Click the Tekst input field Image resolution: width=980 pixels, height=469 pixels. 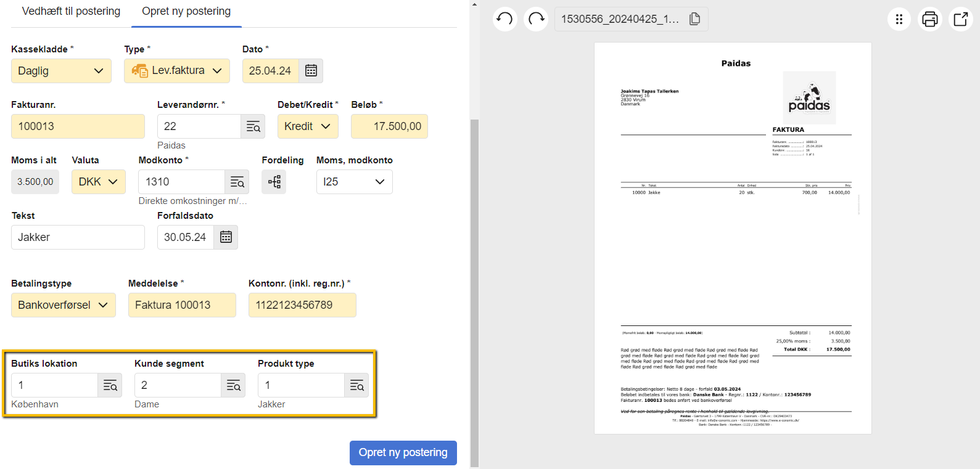(78, 237)
